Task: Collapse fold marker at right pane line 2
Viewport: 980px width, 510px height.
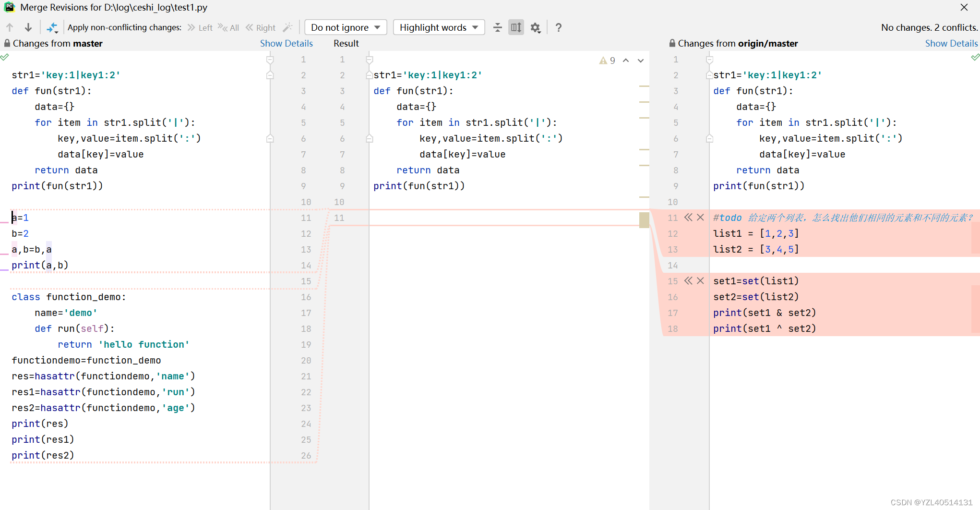Action: tap(710, 75)
